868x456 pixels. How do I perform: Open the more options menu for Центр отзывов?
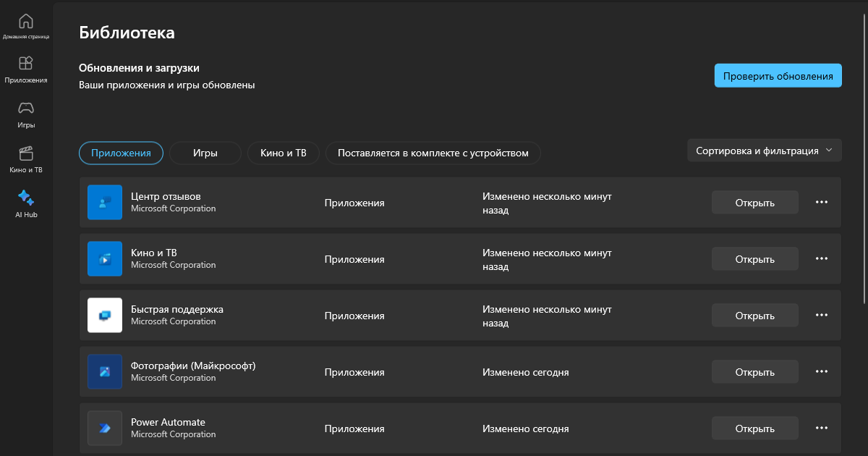click(x=821, y=202)
